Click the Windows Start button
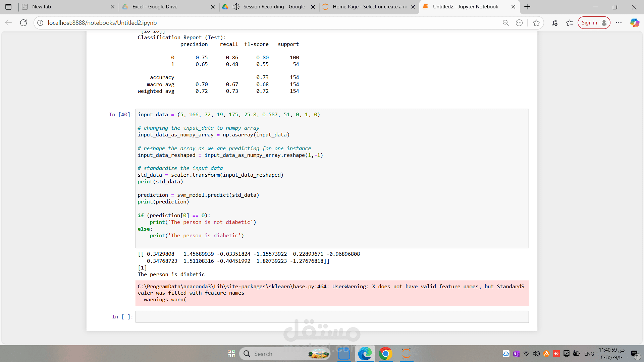 [231, 354]
